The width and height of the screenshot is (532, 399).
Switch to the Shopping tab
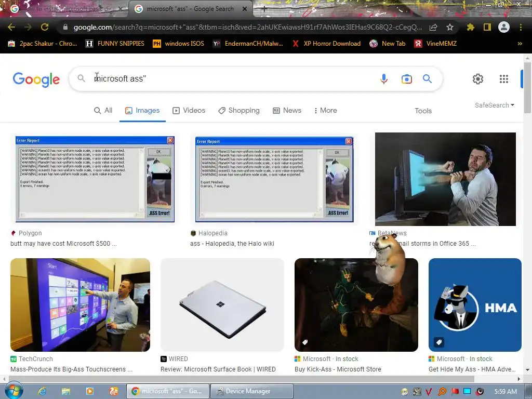pyautogui.click(x=239, y=111)
